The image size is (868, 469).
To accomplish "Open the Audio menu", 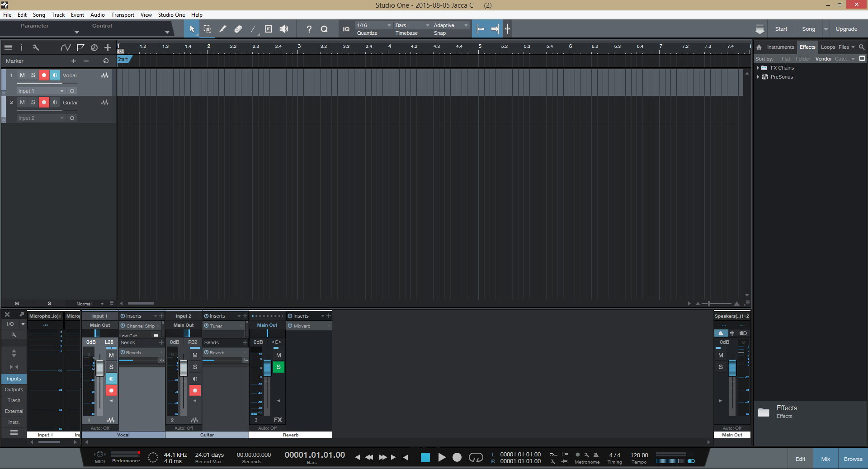I will click(x=97, y=15).
